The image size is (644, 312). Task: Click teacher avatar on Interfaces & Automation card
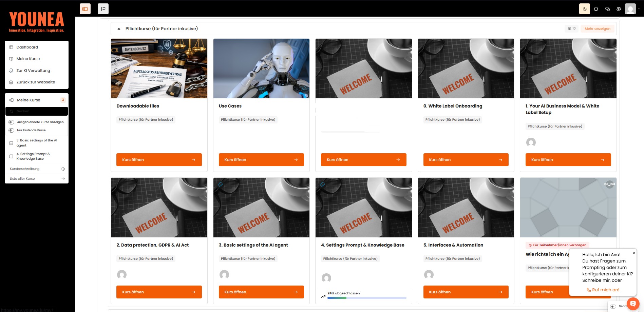429,275
